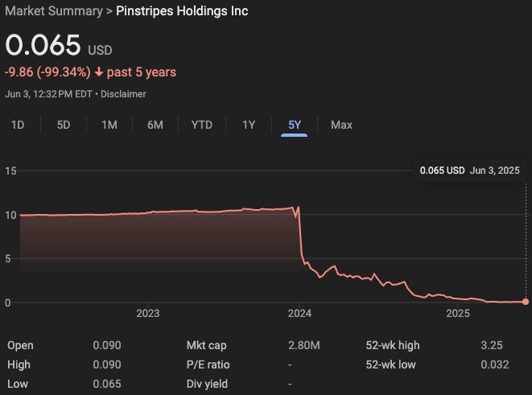Screen dimensions: 532x395
Task: Click the Div yield label
Action: pyautogui.click(x=207, y=384)
